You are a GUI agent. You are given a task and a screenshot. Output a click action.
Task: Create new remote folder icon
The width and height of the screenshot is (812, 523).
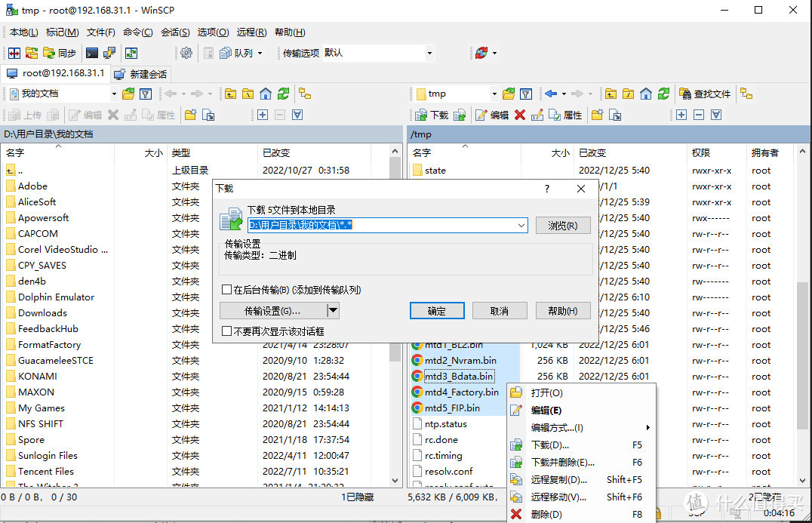(x=598, y=115)
